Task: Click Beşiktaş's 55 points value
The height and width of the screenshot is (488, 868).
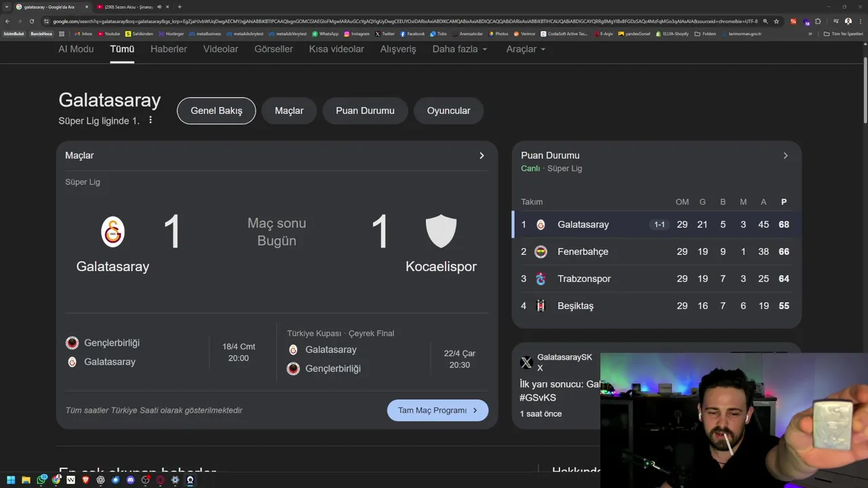Action: (784, 306)
